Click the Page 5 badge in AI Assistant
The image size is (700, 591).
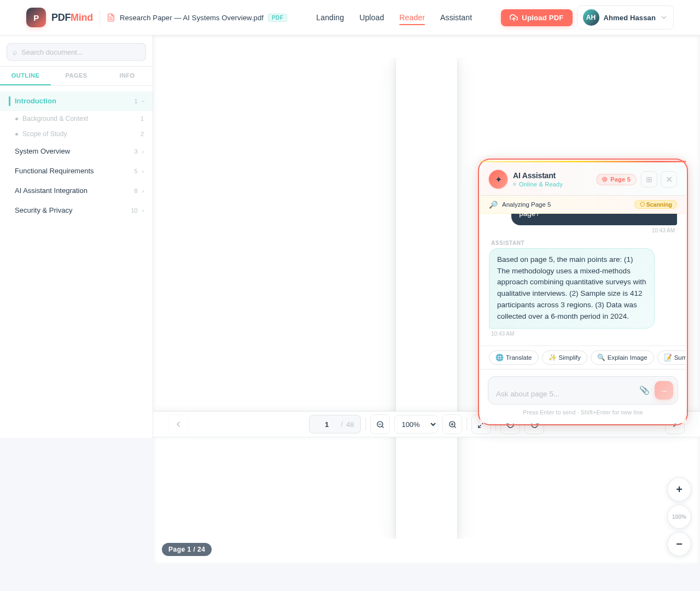616,179
